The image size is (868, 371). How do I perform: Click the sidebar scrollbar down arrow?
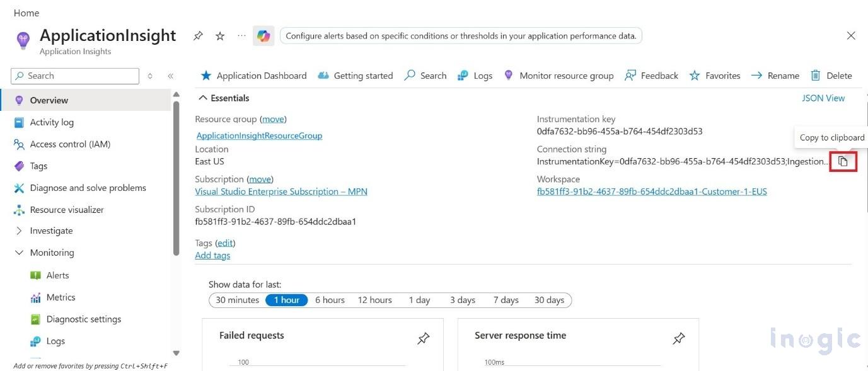pos(176,353)
